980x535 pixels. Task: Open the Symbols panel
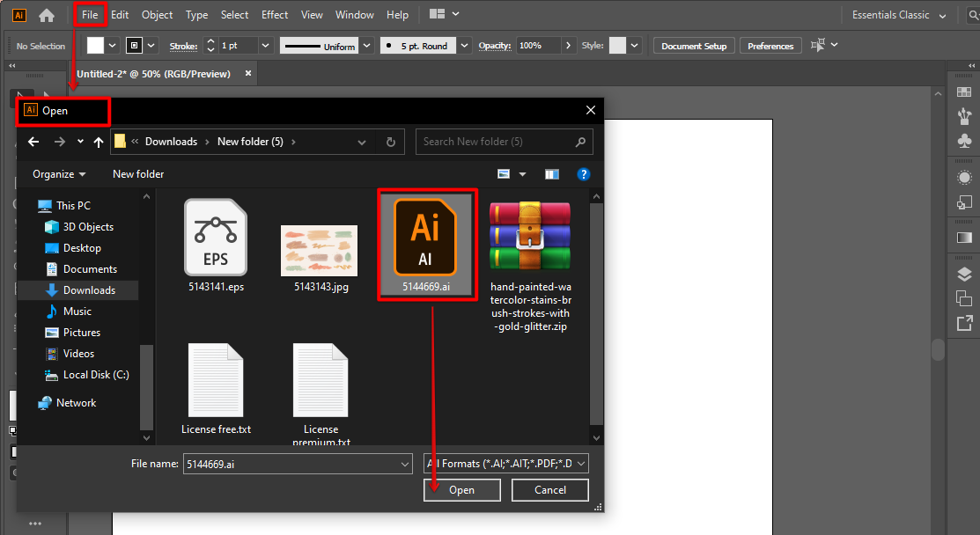[x=964, y=138]
